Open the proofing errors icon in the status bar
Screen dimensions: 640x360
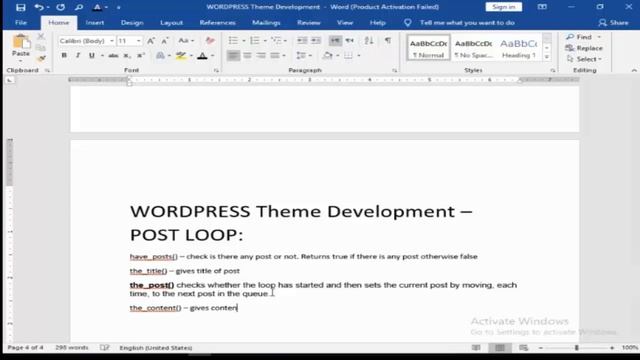coord(104,348)
